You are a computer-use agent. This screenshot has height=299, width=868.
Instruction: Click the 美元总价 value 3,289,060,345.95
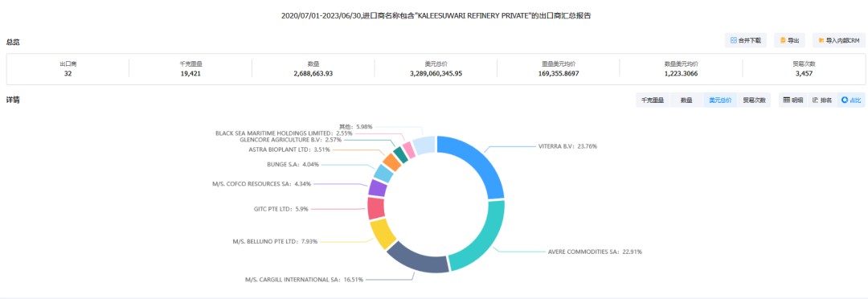pos(436,73)
